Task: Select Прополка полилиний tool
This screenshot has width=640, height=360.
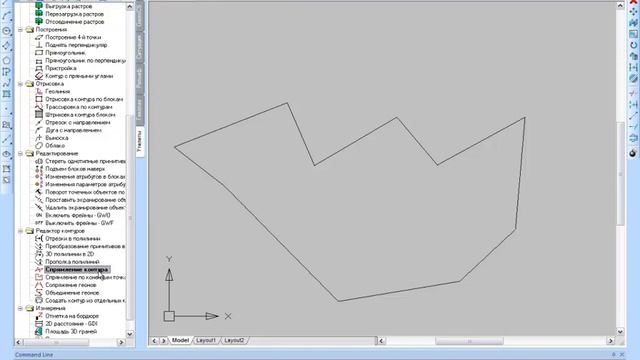Action: [x=72, y=262]
